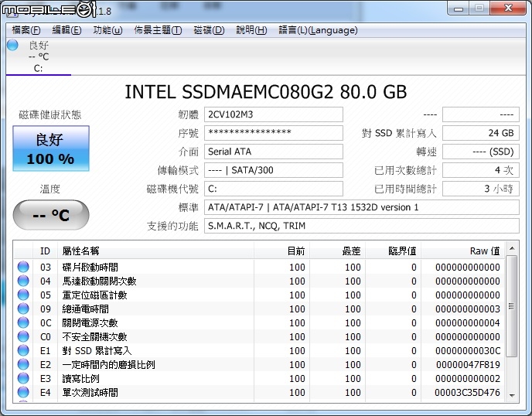Click the status icon for attribute 09

[23, 309]
